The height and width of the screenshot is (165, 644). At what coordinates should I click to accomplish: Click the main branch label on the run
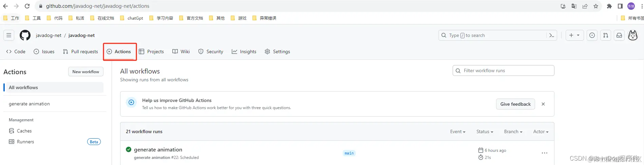(x=349, y=153)
